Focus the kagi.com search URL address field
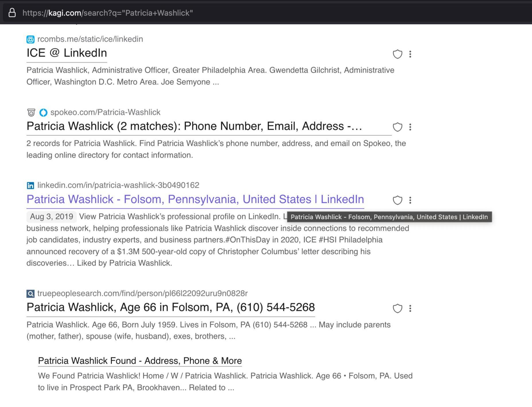The height and width of the screenshot is (407, 532). pos(107,13)
